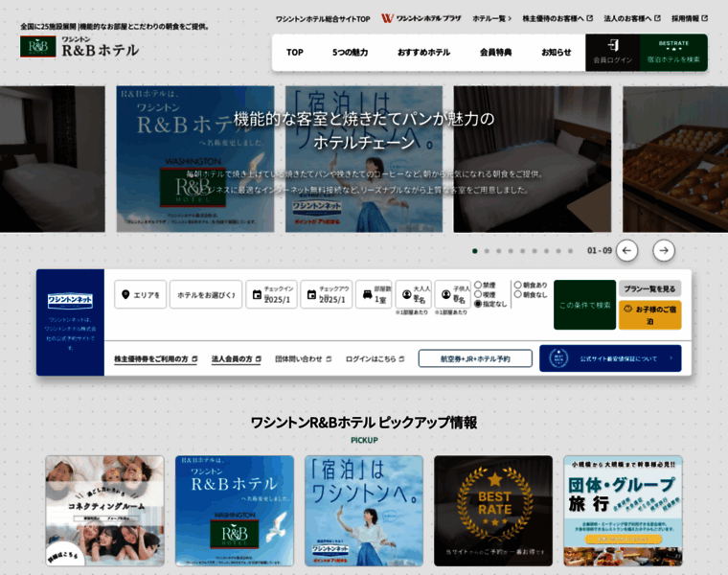The width and height of the screenshot is (728, 575).
Task: Open the チェックアウト date picker
Action: click(327, 294)
